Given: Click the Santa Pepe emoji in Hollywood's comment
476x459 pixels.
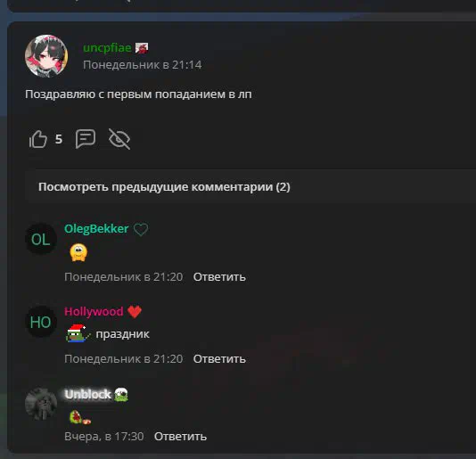Looking at the screenshot, I should click(78, 333).
